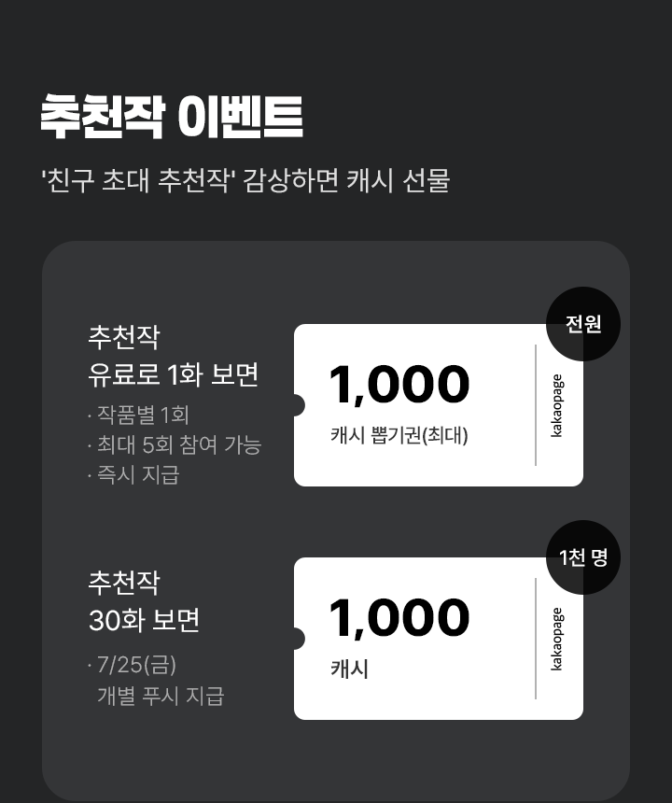
Task: Select the 1,000 amount on bottom coupon
Action: [399, 618]
